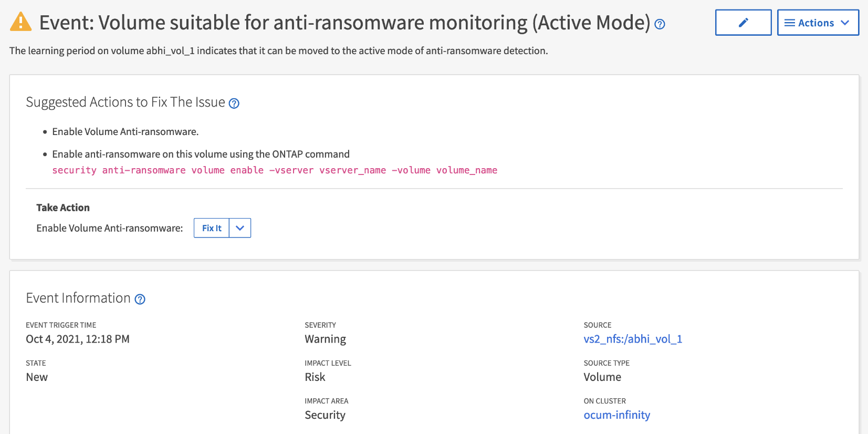Expand the Fix It dropdown arrow
This screenshot has height=434, width=868.
tap(240, 228)
